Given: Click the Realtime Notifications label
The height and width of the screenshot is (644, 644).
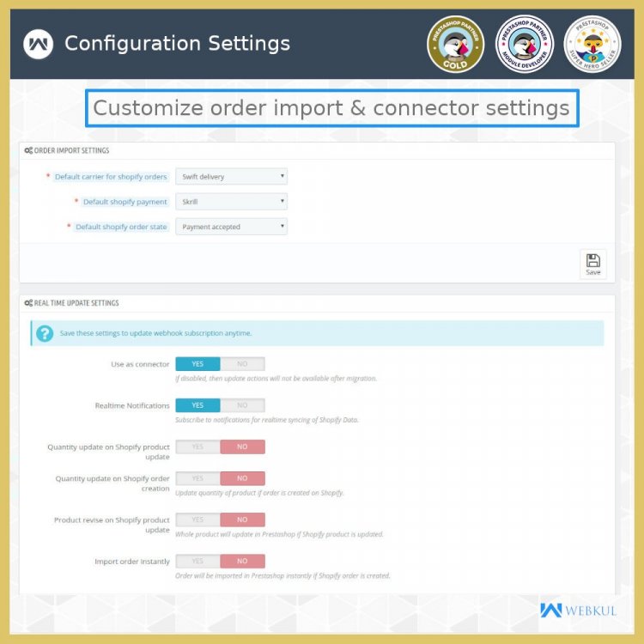Looking at the screenshot, I should [x=132, y=406].
